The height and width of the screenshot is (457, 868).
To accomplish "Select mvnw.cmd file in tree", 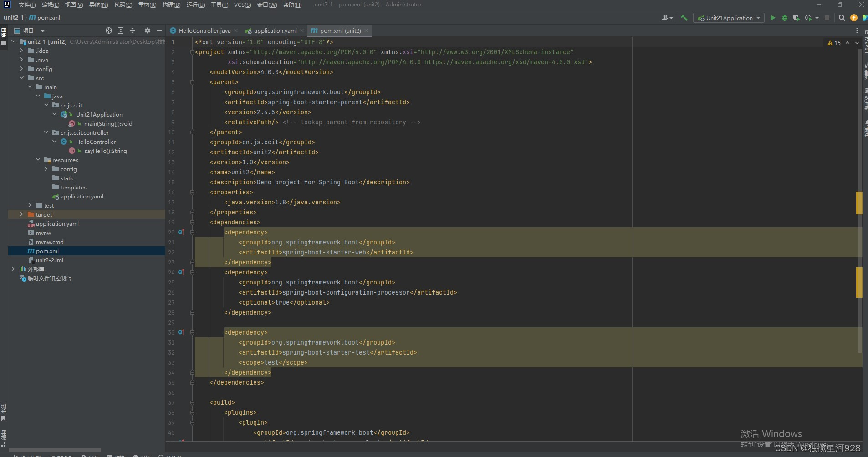I will [50, 242].
